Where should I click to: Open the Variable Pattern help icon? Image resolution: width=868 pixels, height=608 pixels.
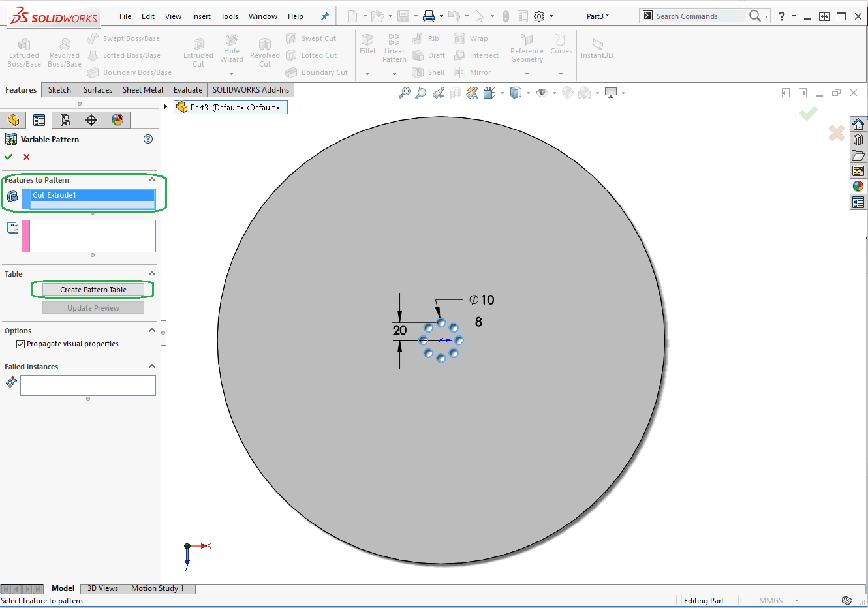[148, 139]
